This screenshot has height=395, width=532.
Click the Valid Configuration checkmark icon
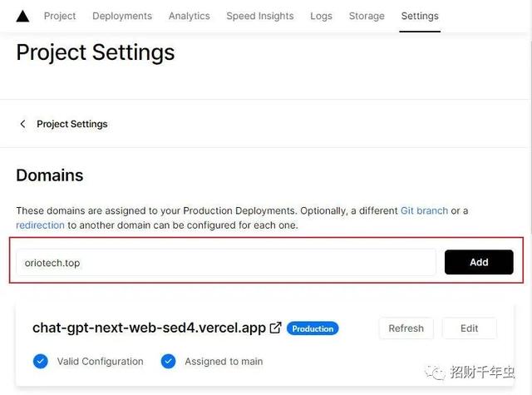click(40, 361)
